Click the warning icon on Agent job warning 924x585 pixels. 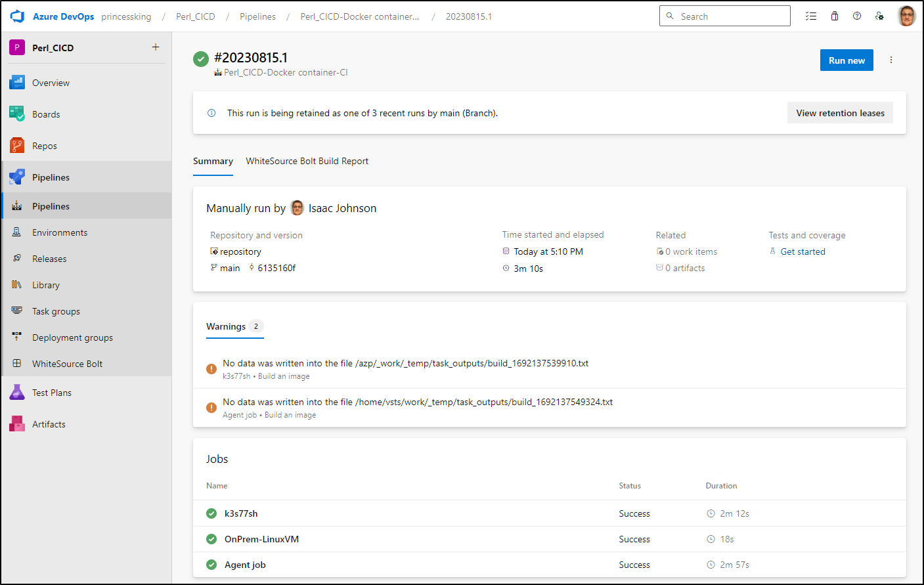click(x=211, y=408)
